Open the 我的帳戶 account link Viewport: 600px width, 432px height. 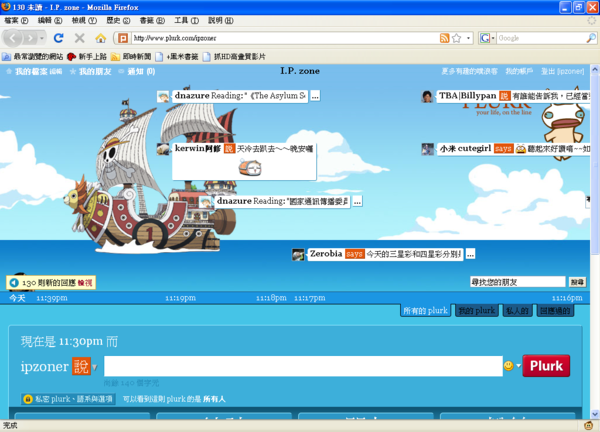point(519,72)
